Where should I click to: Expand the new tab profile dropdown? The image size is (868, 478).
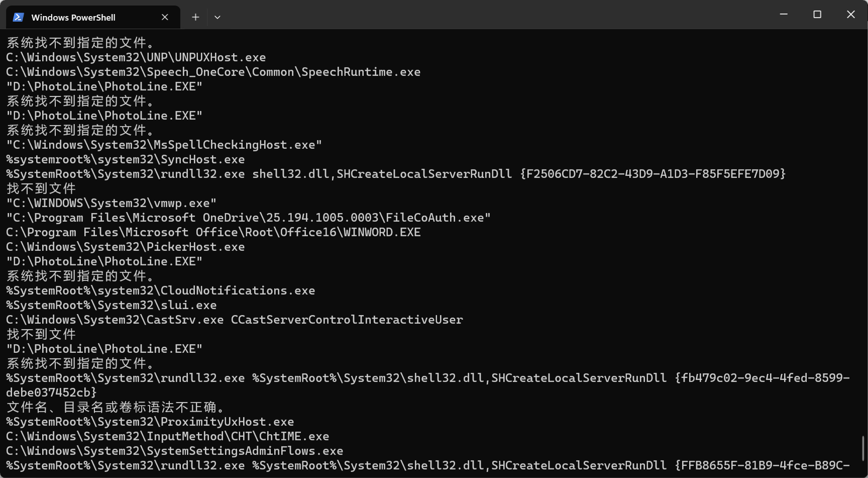tap(218, 17)
